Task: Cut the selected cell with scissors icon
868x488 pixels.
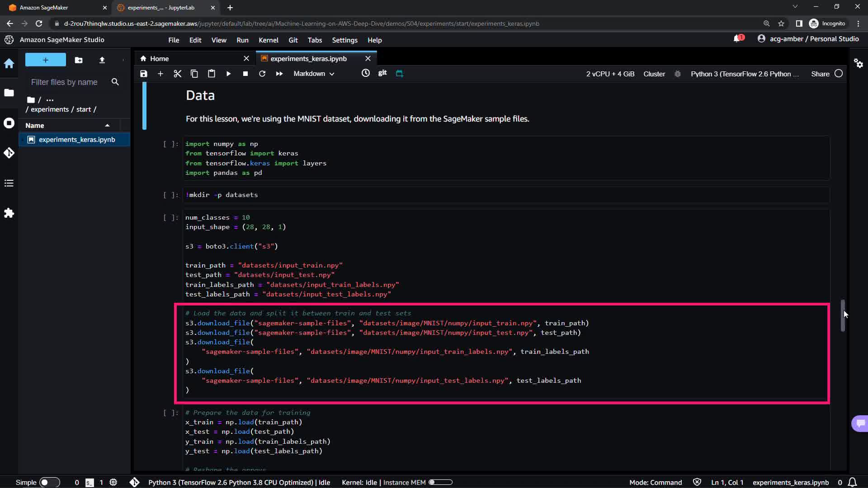Action: 177,74
